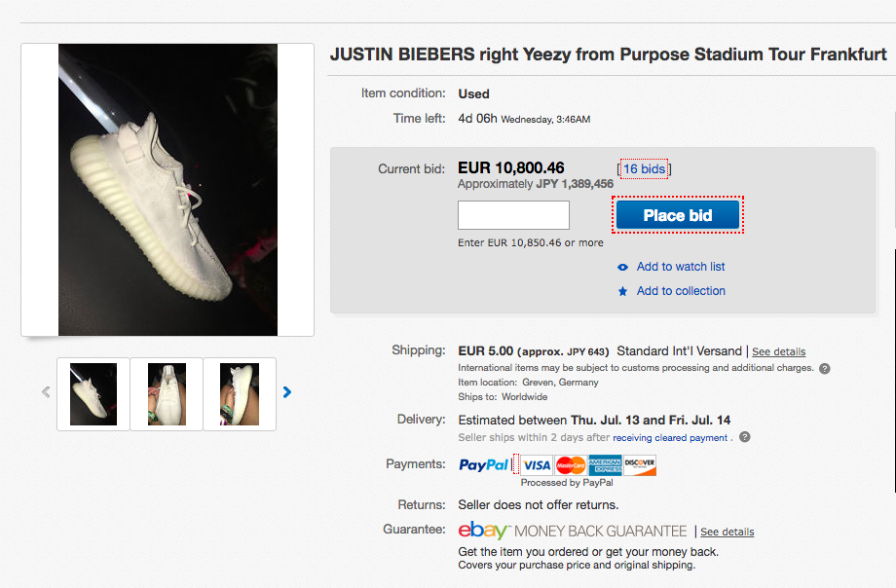This screenshot has height=588, width=896.
Task: Select Add to collection link
Action: point(681,291)
